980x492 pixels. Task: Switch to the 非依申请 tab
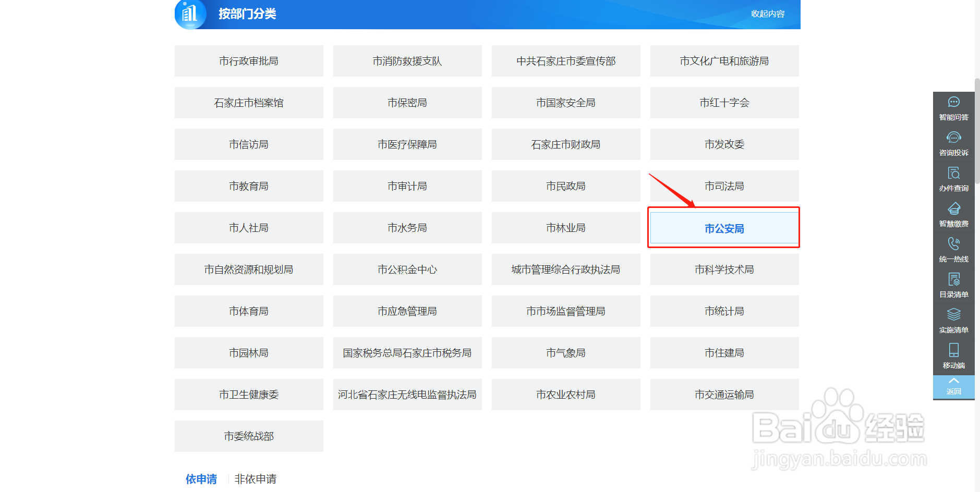pos(255,478)
